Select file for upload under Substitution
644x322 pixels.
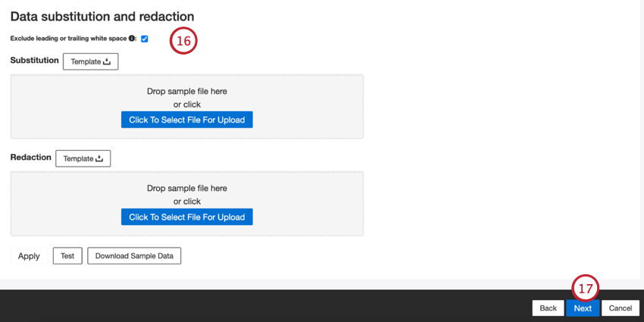click(x=187, y=120)
